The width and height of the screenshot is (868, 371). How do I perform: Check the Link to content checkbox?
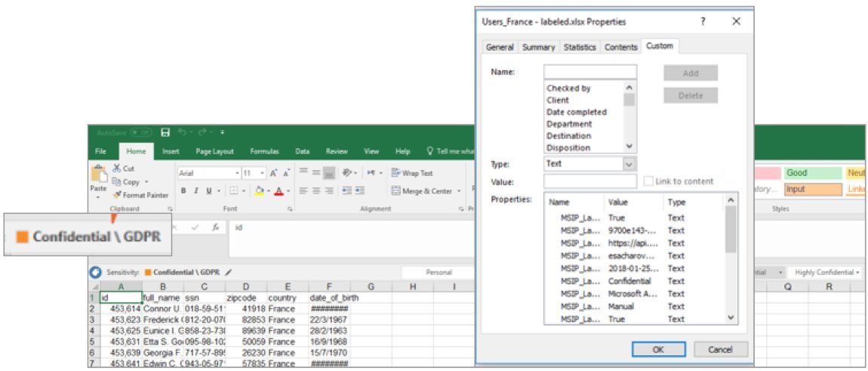coord(648,181)
